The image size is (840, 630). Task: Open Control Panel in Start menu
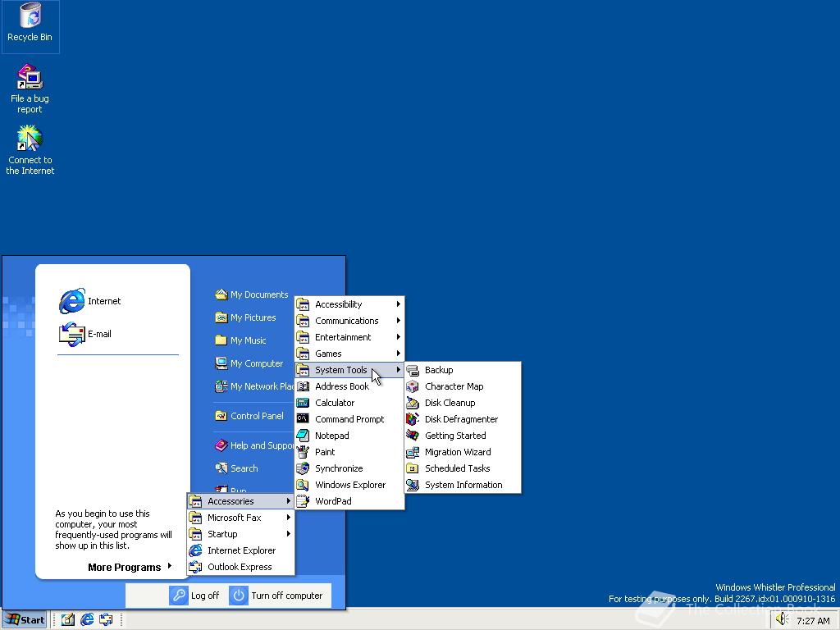pyautogui.click(x=249, y=416)
